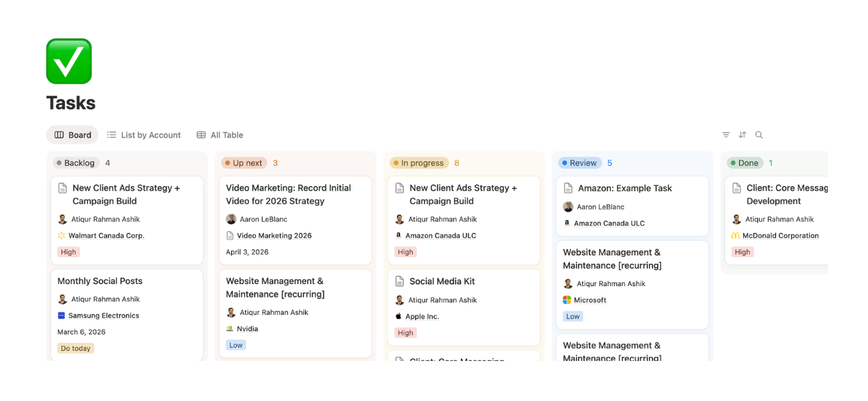The image size is (868, 401).
Task: Click the In progress status group header
Action: pos(419,163)
